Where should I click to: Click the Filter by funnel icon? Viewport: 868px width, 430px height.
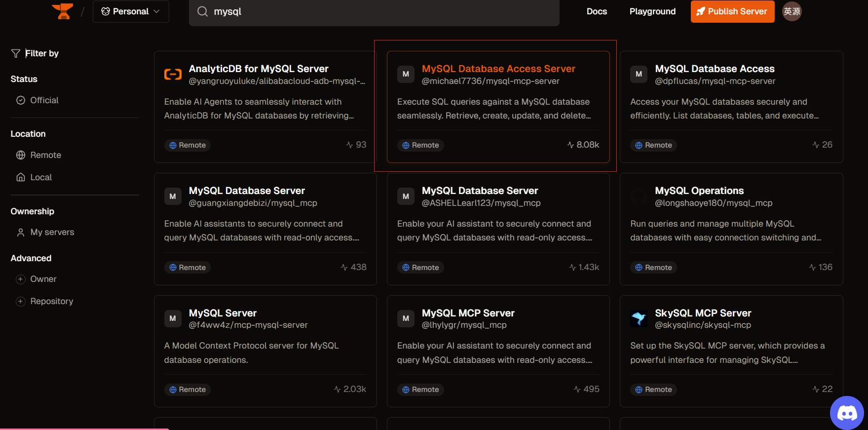pos(16,53)
